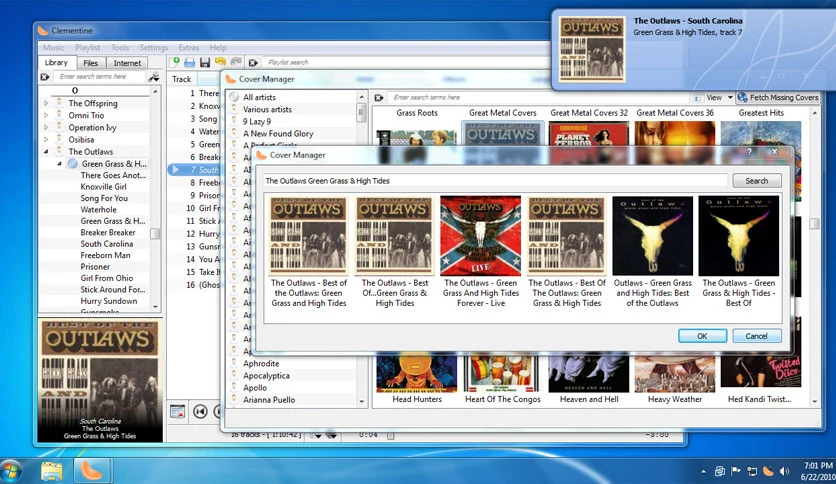Click the library search terms field
Viewport: 836px width, 484px height.
click(100, 77)
